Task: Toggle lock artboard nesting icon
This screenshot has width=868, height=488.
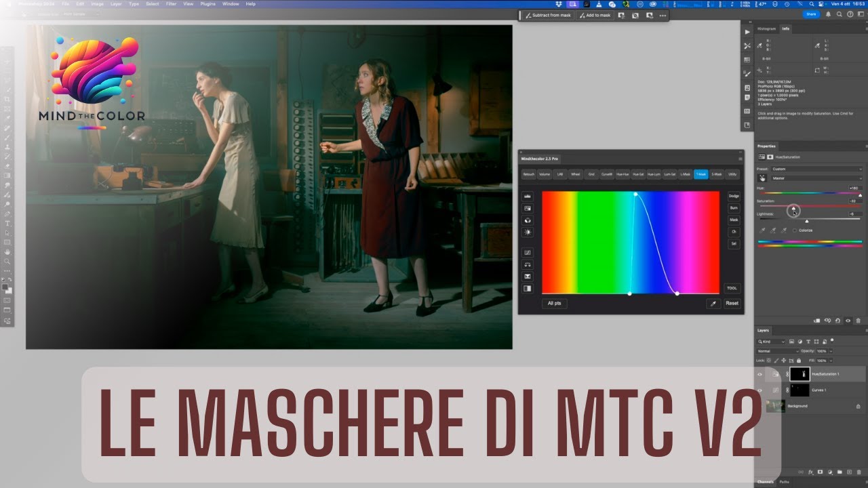Action: click(x=791, y=360)
